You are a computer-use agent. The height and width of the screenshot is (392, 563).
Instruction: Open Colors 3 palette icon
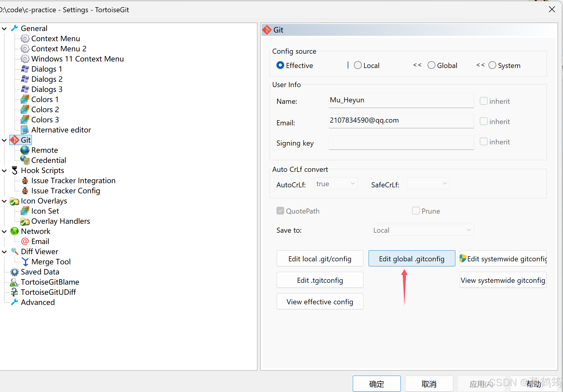(25, 120)
